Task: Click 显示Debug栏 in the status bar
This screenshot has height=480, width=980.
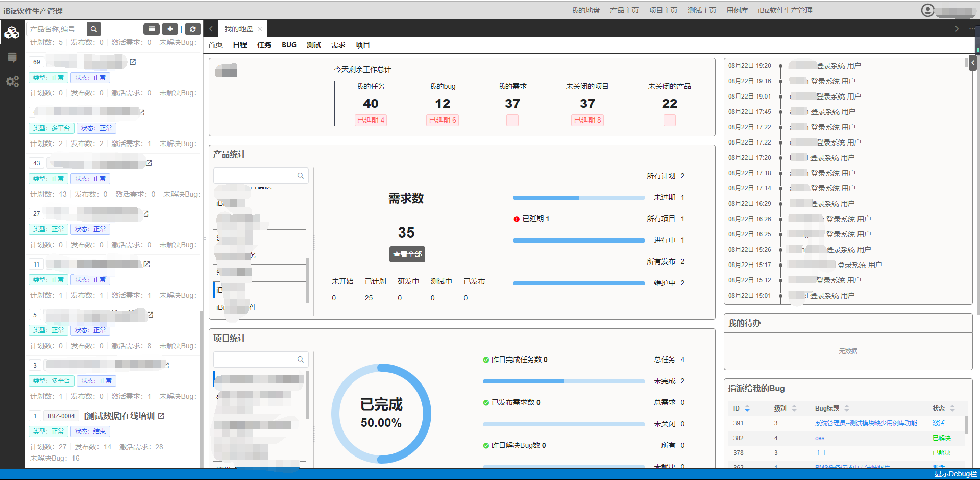Action: point(955,474)
